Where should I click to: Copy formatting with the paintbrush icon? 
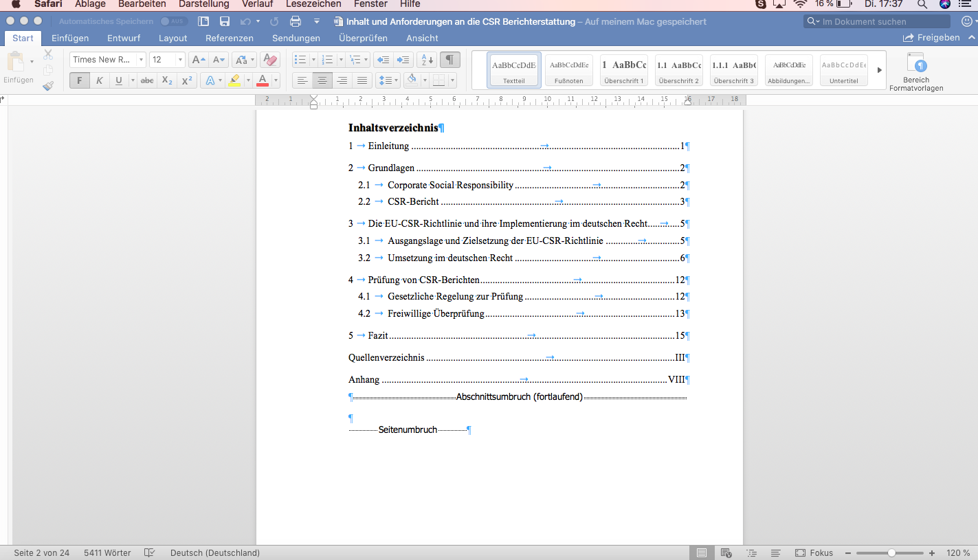(x=48, y=86)
